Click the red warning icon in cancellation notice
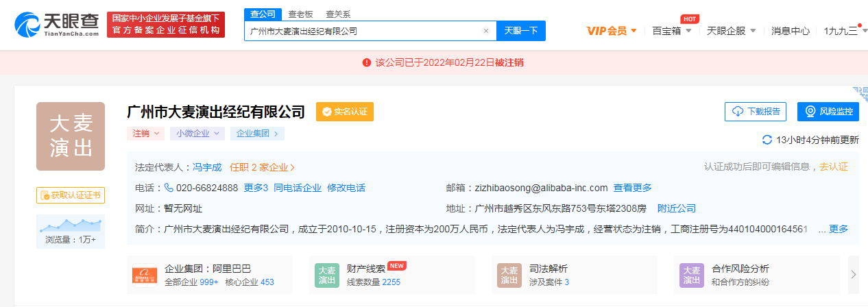868x307 pixels. point(367,62)
